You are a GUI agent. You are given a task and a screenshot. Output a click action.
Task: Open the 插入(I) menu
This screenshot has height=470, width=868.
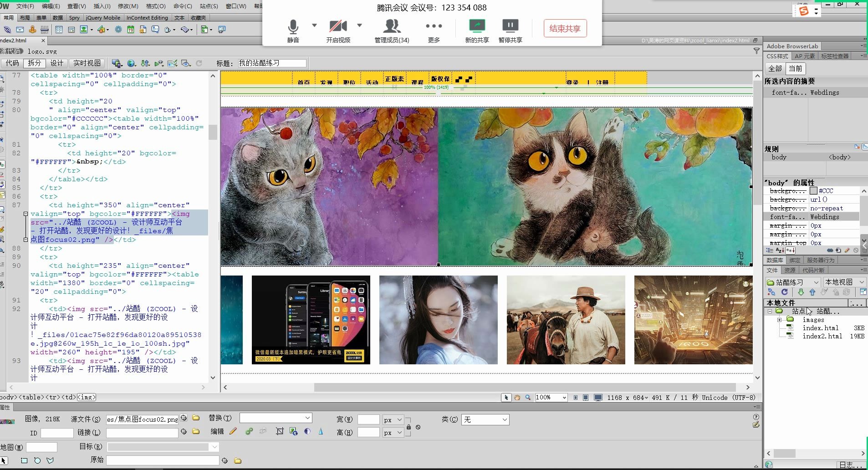coord(102,6)
